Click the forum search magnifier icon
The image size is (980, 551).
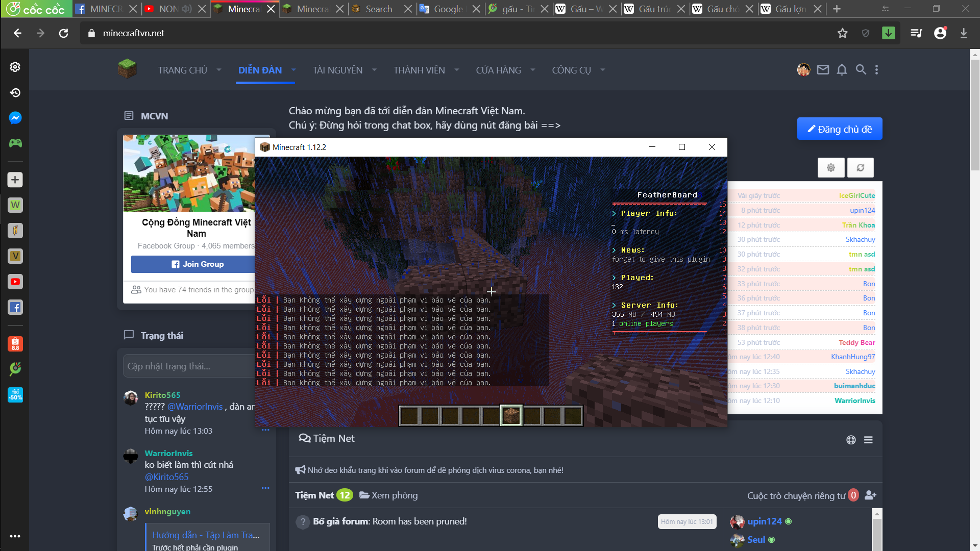click(861, 70)
